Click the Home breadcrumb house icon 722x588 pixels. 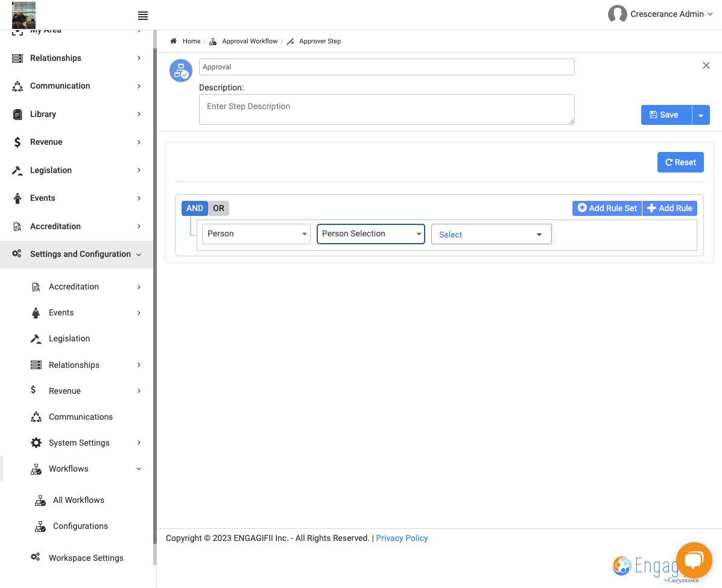coord(173,41)
